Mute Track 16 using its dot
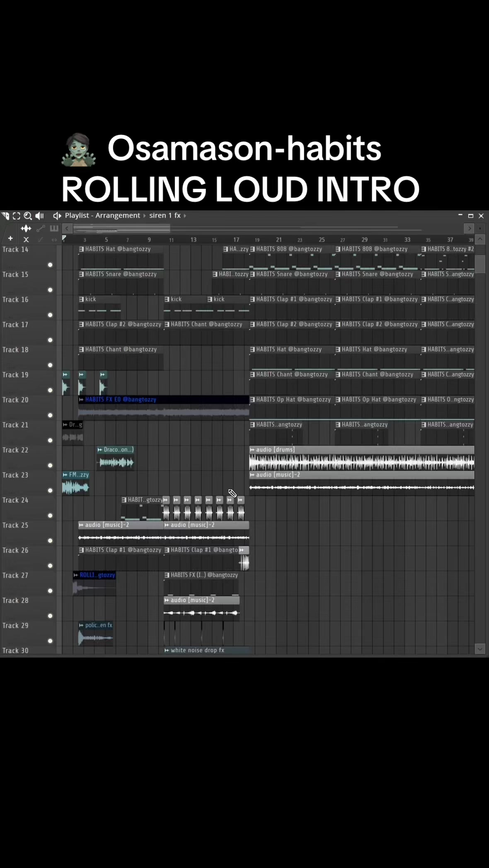 pyautogui.click(x=50, y=315)
